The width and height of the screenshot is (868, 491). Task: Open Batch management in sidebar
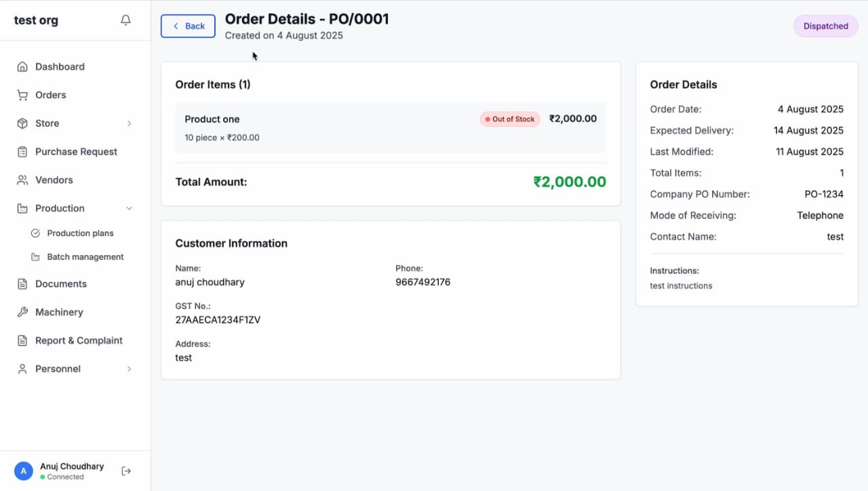(85, 257)
